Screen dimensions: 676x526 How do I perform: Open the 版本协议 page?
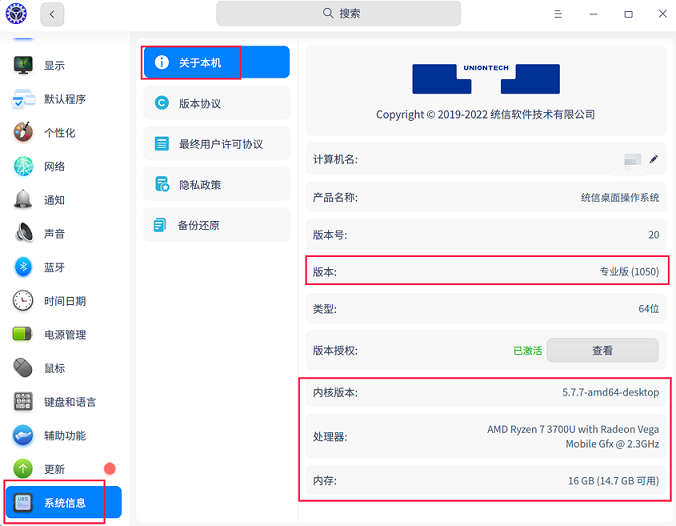click(216, 103)
